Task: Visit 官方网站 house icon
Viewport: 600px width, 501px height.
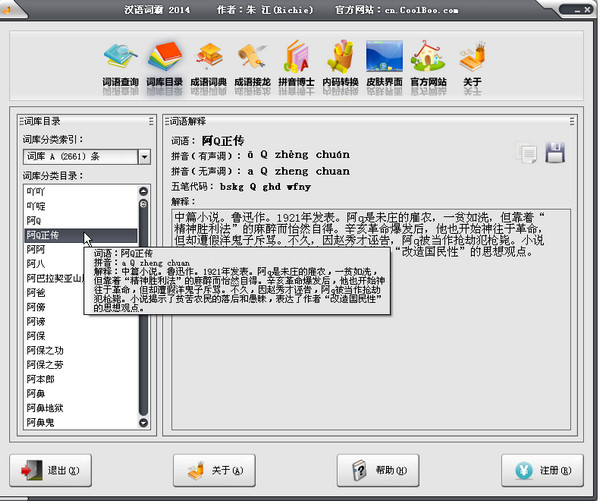Action: (429, 64)
